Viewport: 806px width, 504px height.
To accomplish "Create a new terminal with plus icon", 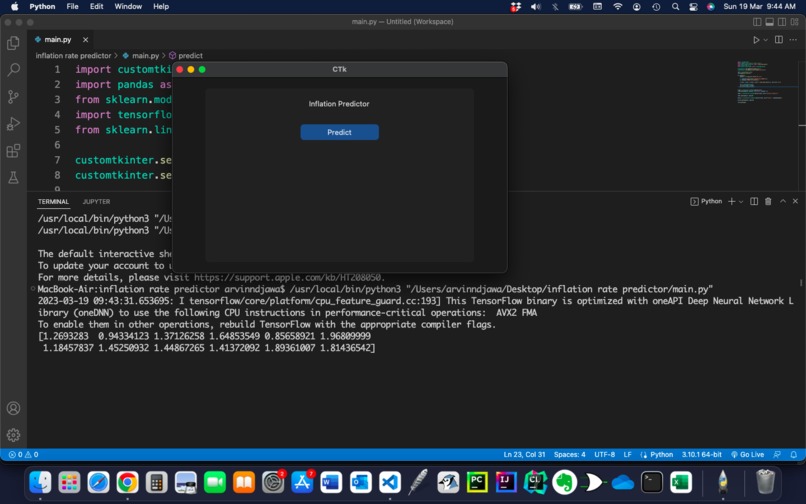I will tap(731, 202).
